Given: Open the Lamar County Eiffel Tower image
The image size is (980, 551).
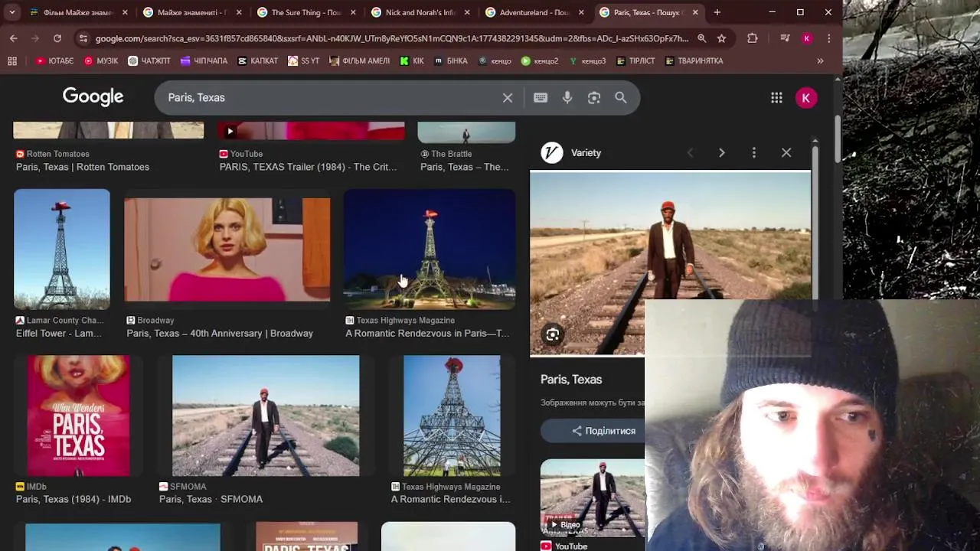Looking at the screenshot, I should [x=61, y=249].
